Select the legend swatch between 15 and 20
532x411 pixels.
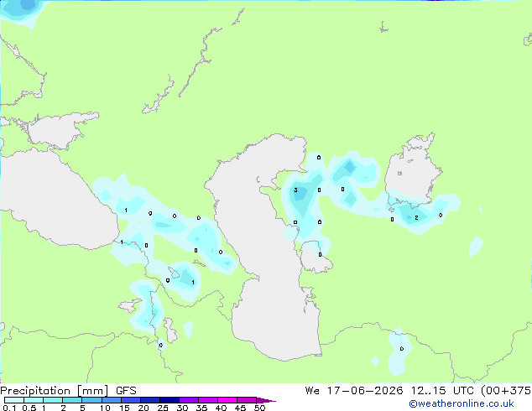[131, 400]
